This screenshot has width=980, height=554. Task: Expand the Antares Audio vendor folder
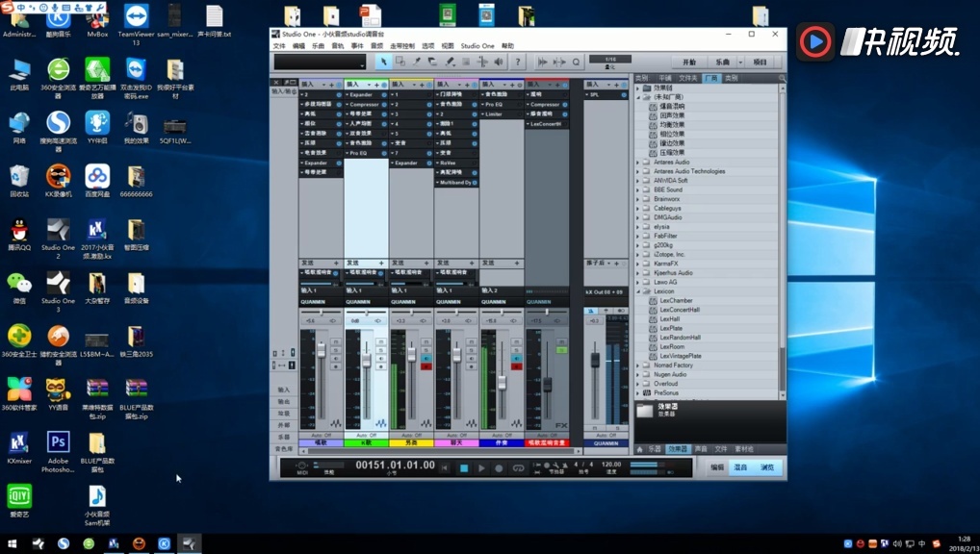click(637, 163)
